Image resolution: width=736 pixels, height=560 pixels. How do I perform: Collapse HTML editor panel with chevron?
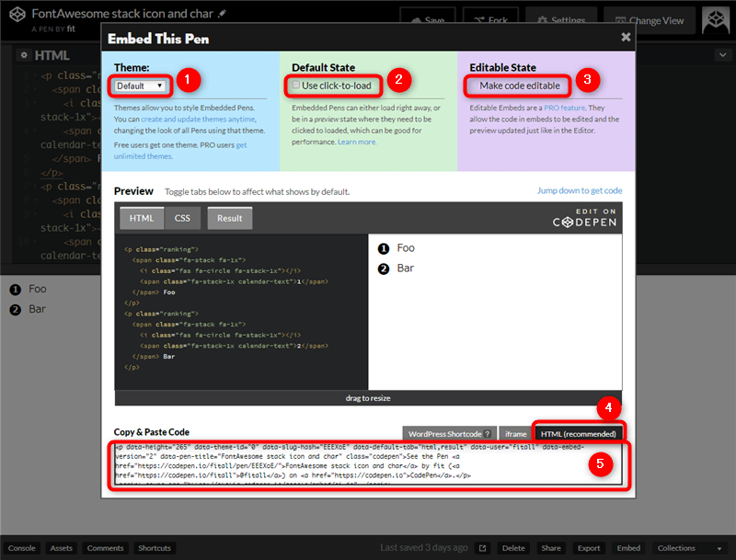pyautogui.click(x=721, y=55)
